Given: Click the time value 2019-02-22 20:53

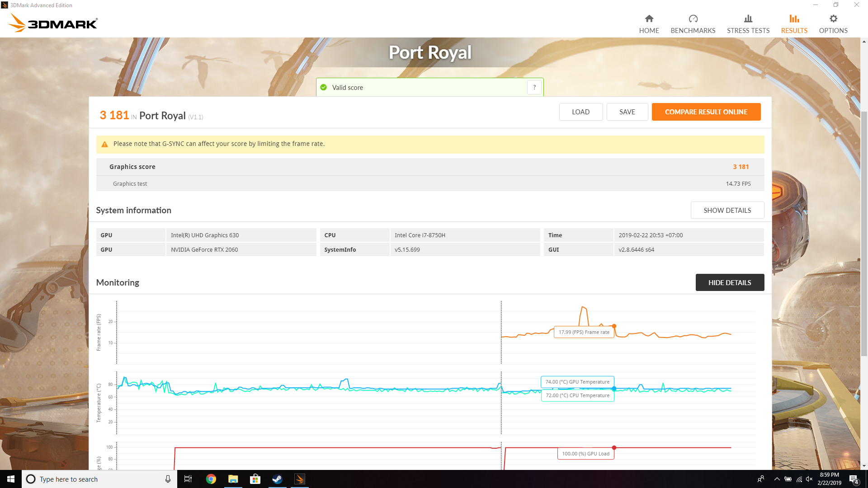Looking at the screenshot, I should (x=651, y=235).
